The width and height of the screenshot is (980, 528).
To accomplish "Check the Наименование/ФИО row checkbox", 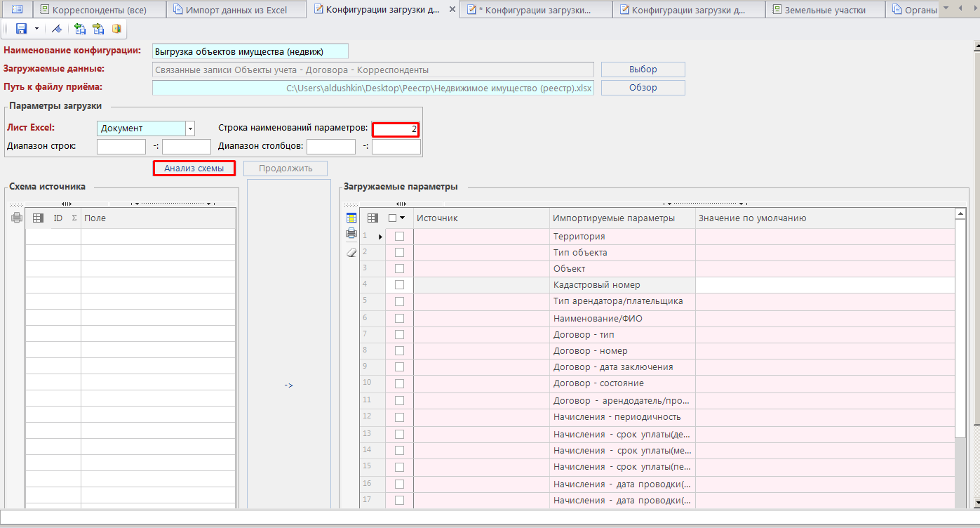I will click(399, 318).
